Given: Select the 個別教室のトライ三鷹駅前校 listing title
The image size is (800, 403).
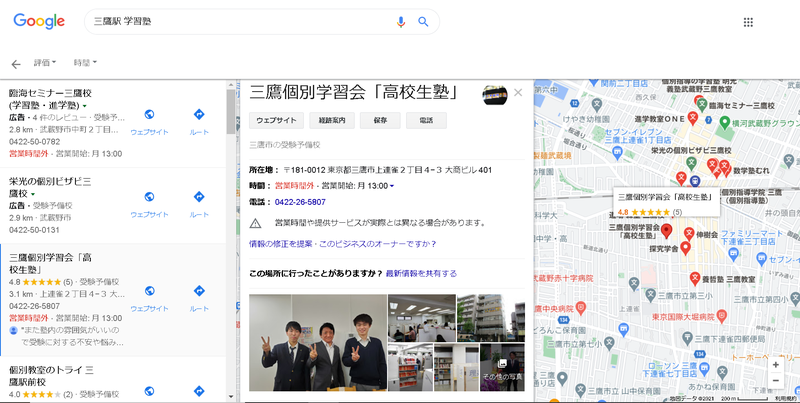Looking at the screenshot, I should tap(51, 376).
